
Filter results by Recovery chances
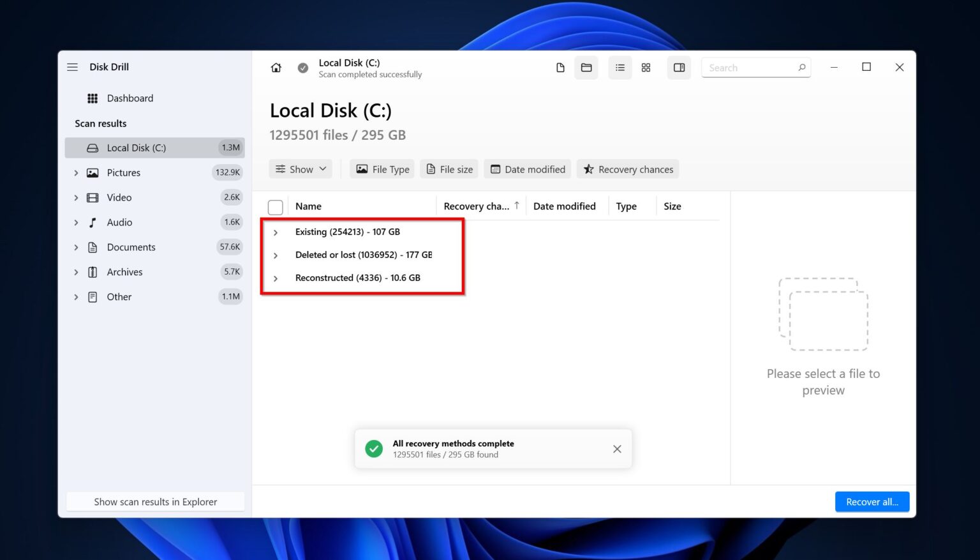[627, 169]
